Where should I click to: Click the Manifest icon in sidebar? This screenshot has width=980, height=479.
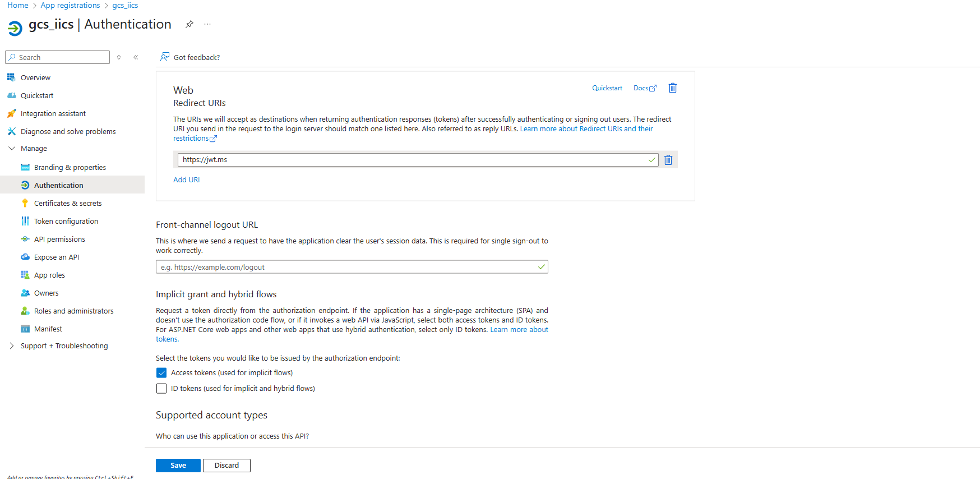[x=25, y=329]
